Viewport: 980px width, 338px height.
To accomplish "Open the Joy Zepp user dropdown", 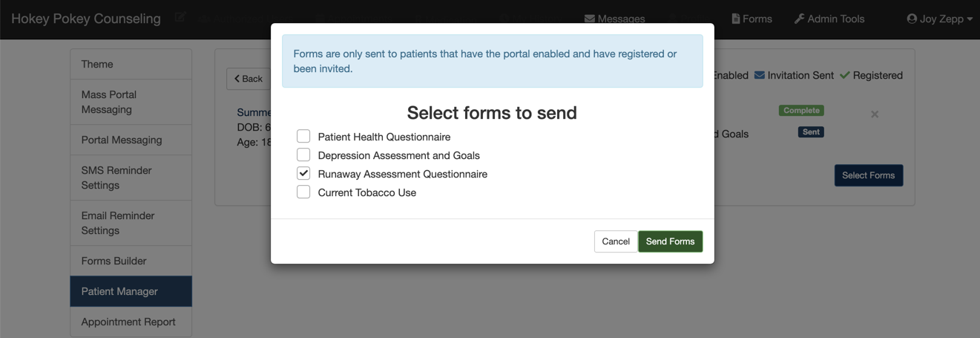I will point(939,19).
